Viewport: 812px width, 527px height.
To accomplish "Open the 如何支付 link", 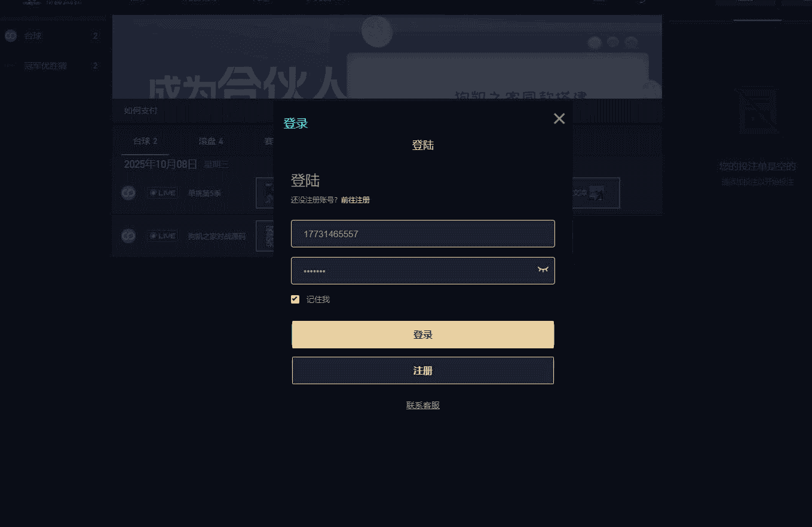I will point(141,111).
